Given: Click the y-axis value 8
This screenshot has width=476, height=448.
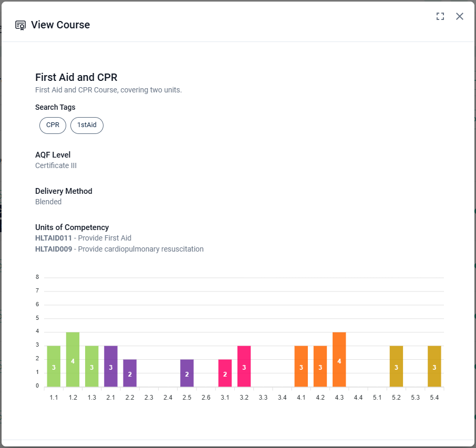Looking at the screenshot, I should (x=37, y=277).
